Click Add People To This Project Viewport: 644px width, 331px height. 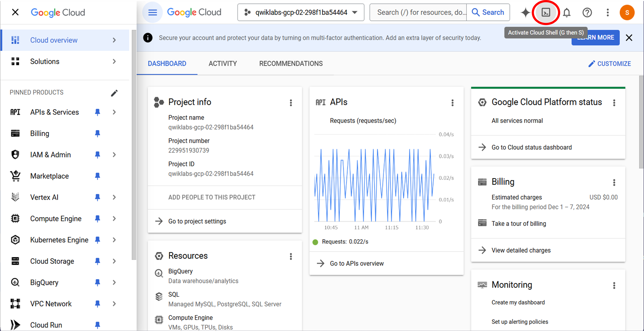(212, 198)
